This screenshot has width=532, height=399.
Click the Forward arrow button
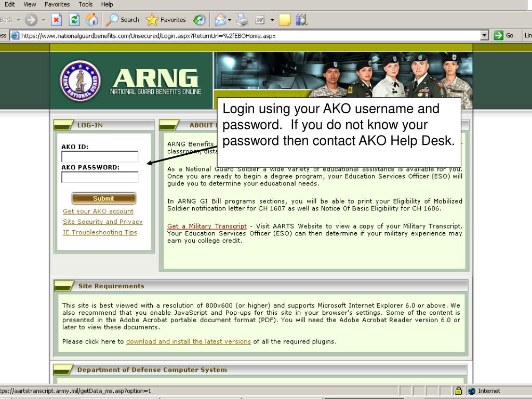tap(31, 20)
